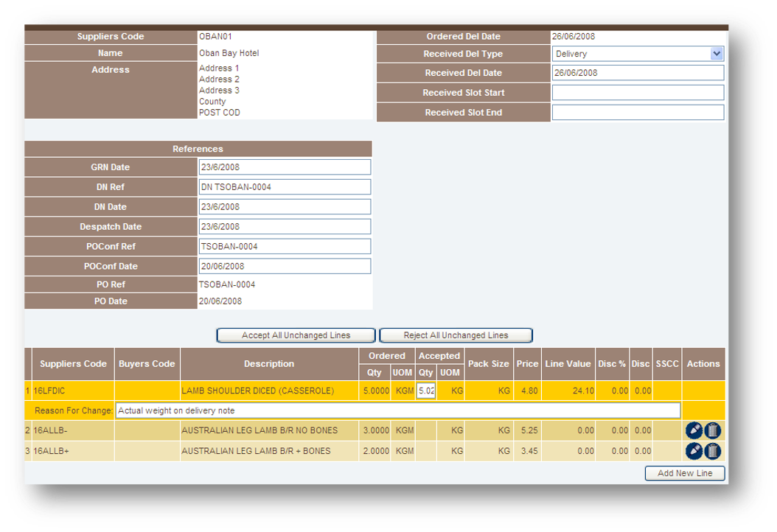Delete the 16ALLB+ line with the trash icon

713,451
